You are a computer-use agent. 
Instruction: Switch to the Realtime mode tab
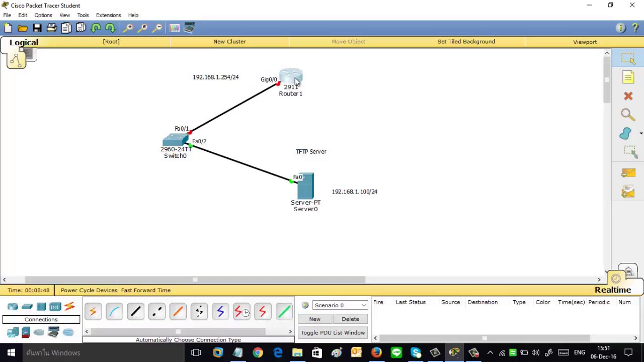click(x=613, y=290)
